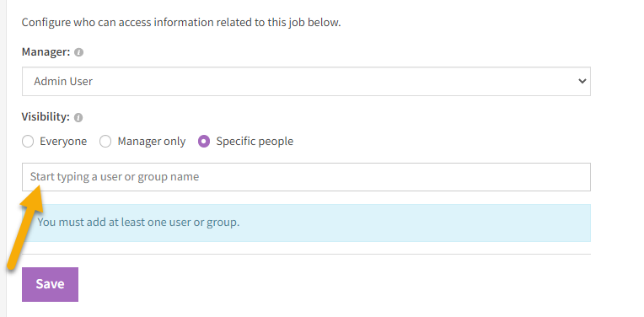Click the purple Save button
The width and height of the screenshot is (644, 317).
tap(50, 284)
